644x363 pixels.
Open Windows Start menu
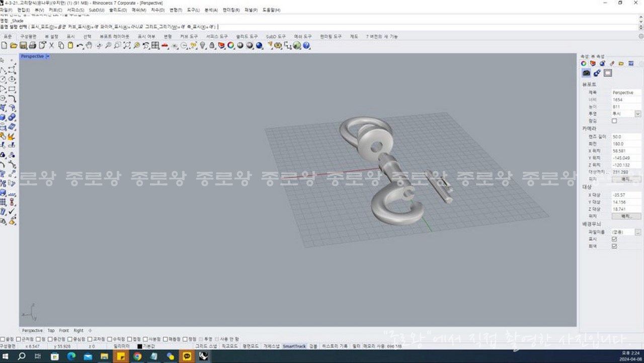7,356
